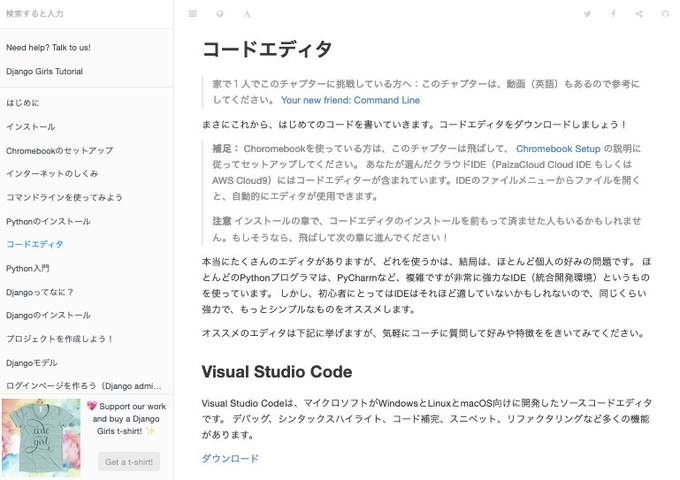
Task: Open ログインページを作ろう (Django admin) chapter
Action: pos(84,385)
